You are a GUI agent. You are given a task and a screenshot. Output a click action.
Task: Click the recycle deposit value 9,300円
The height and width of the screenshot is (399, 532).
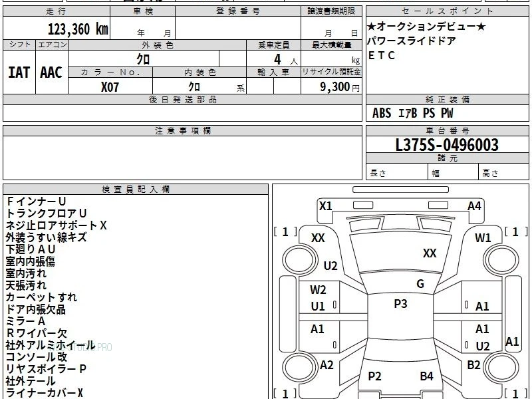click(x=340, y=87)
